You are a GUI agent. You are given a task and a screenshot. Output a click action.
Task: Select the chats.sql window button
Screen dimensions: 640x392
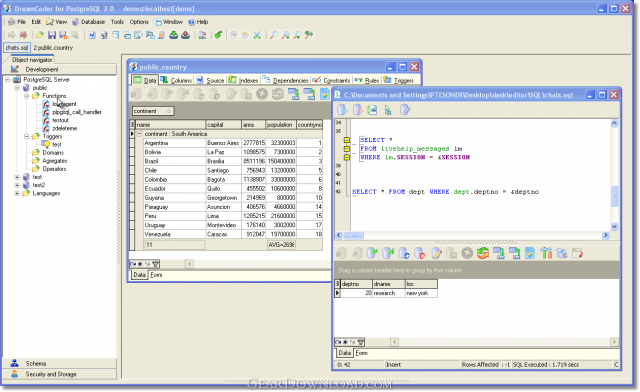pos(17,47)
